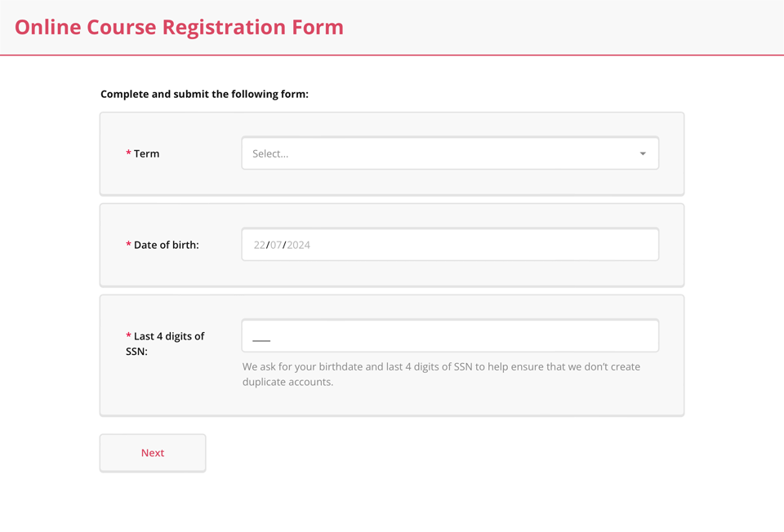Click 'Complete and submit the following form' text
This screenshot has height=532, width=784.
tap(204, 94)
